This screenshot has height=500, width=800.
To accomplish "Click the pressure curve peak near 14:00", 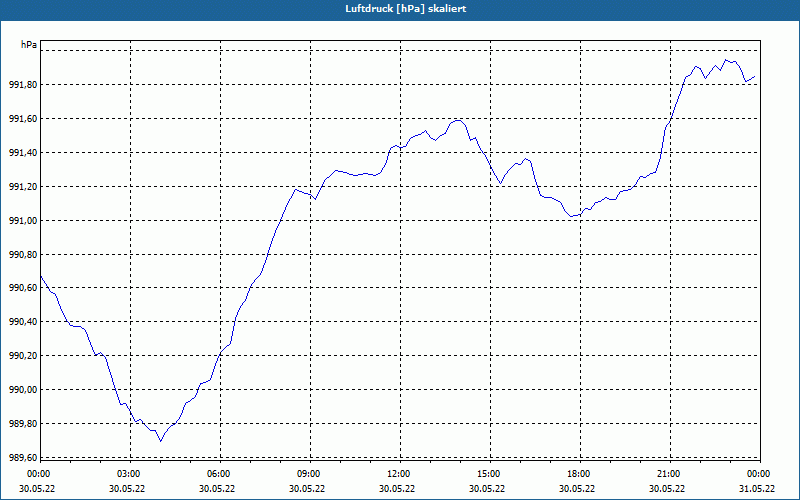I will [x=458, y=120].
